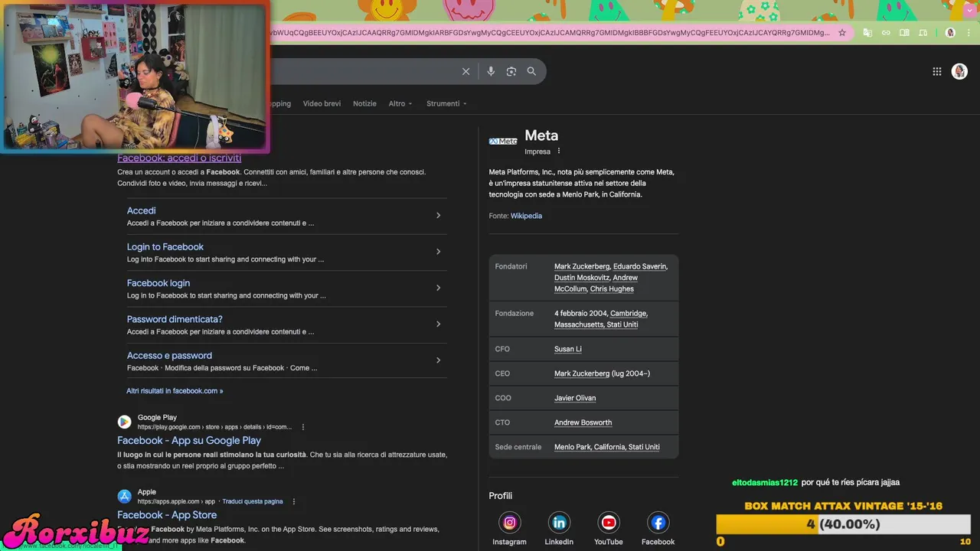The width and height of the screenshot is (980, 551).
Task: Open Javier Olivan COO link
Action: pos(575,398)
